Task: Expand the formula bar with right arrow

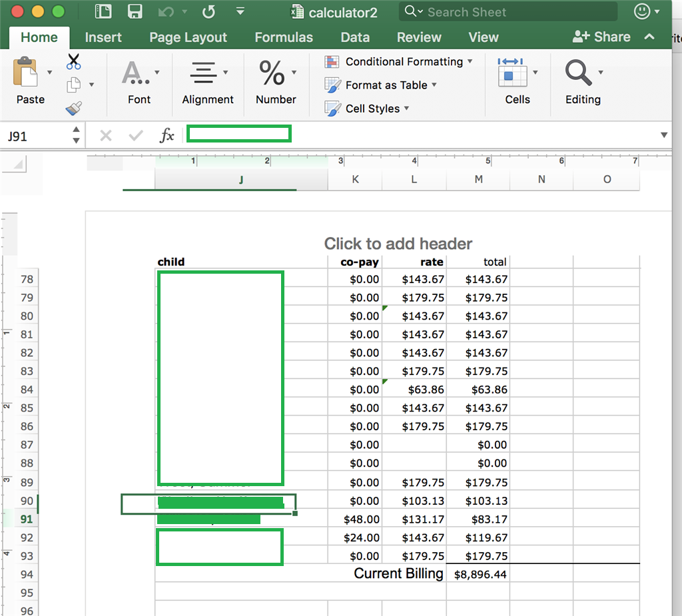Action: (x=663, y=135)
